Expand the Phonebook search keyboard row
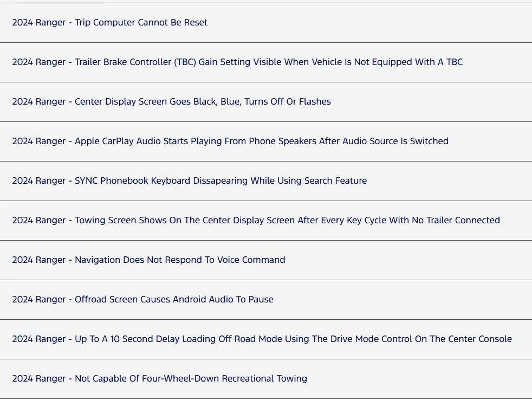This screenshot has width=532, height=400. pyautogui.click(x=266, y=181)
